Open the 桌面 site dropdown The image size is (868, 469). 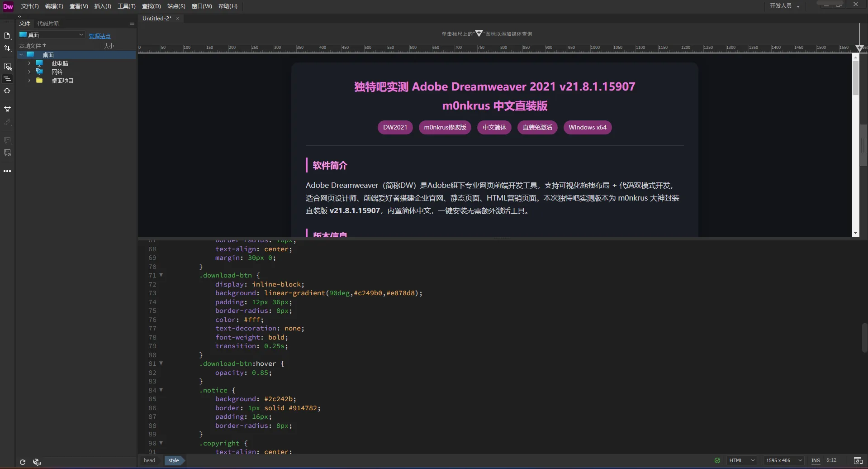point(52,35)
